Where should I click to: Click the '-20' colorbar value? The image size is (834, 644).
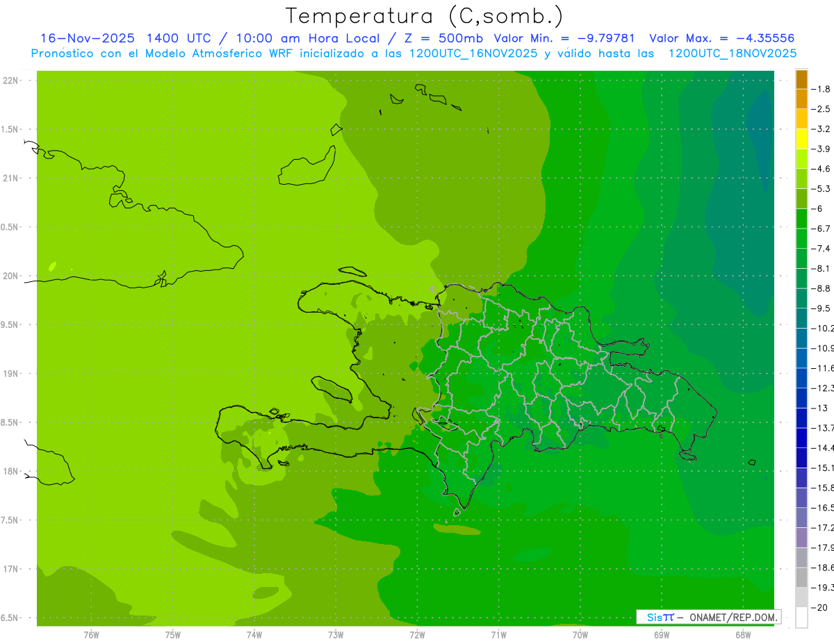819,608
